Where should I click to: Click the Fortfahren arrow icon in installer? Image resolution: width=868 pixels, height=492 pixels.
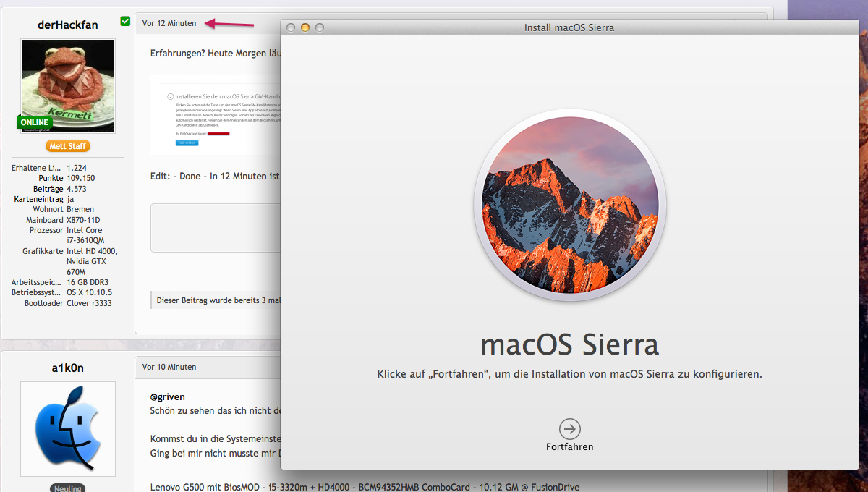pyautogui.click(x=570, y=429)
